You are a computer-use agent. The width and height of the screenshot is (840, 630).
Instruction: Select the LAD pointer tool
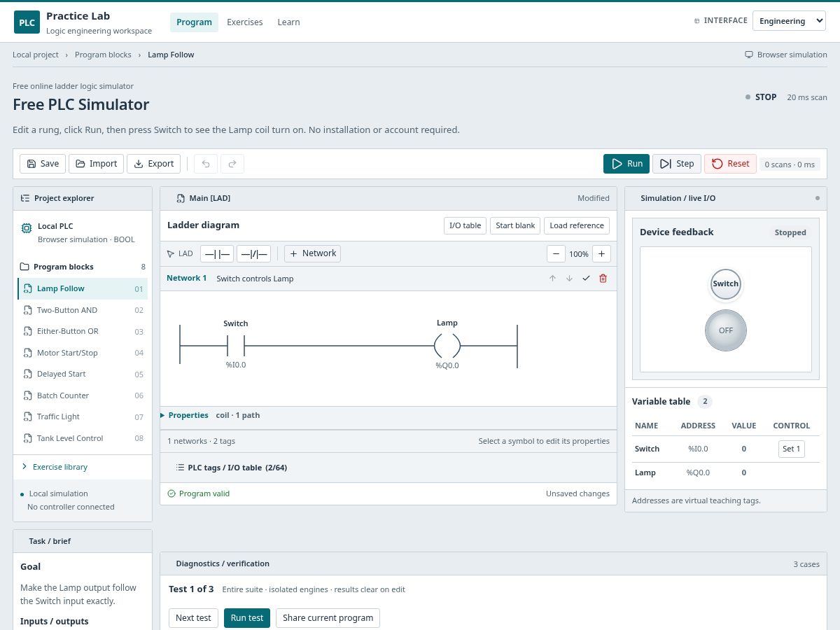click(180, 253)
